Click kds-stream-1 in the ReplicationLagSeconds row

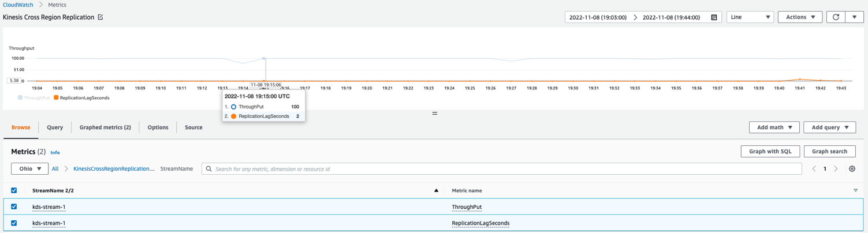click(x=49, y=223)
